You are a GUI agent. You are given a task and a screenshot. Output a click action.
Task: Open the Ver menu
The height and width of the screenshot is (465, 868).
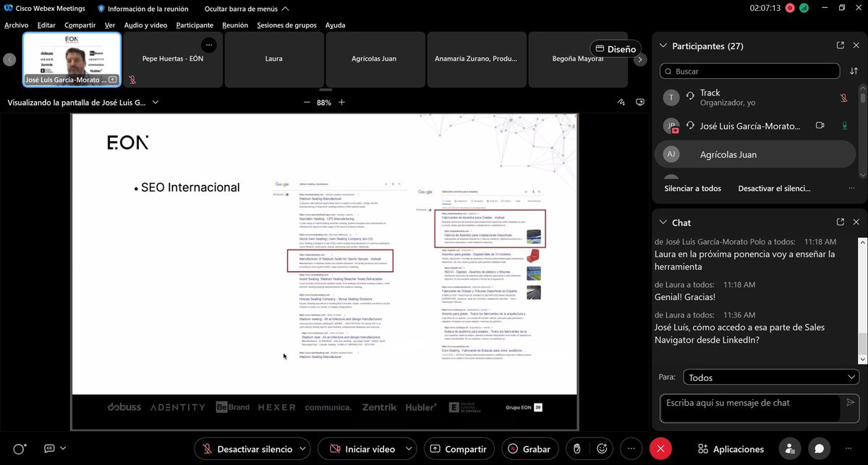tap(110, 25)
